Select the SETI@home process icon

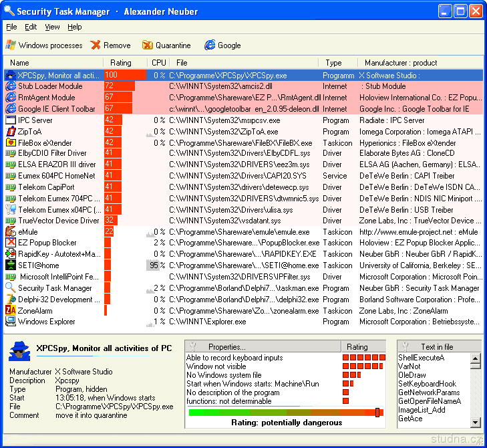(11, 265)
